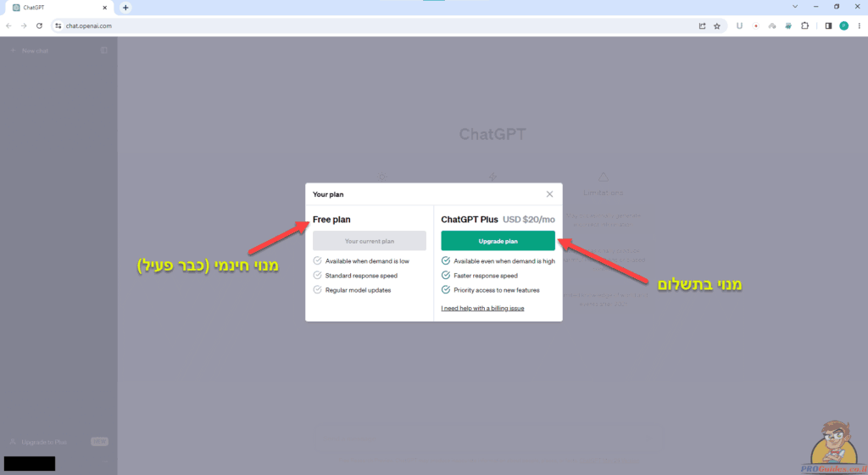Image resolution: width=868 pixels, height=475 pixels.
Task: Bookmark this page with star icon
Action: 717,26
